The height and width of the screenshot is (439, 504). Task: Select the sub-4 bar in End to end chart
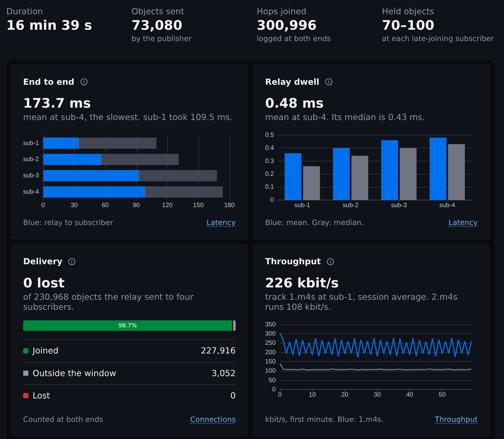[x=133, y=192]
